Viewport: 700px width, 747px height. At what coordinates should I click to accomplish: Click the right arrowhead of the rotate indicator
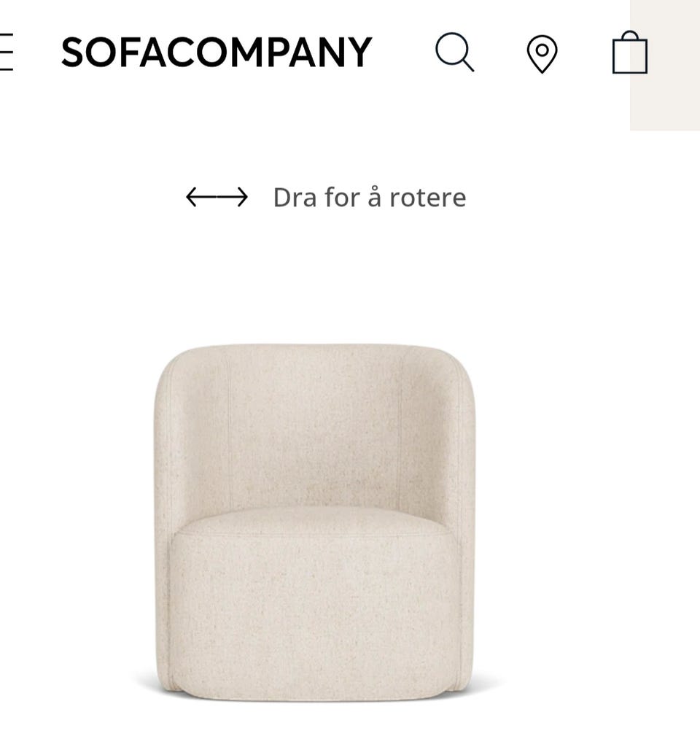[242, 197]
